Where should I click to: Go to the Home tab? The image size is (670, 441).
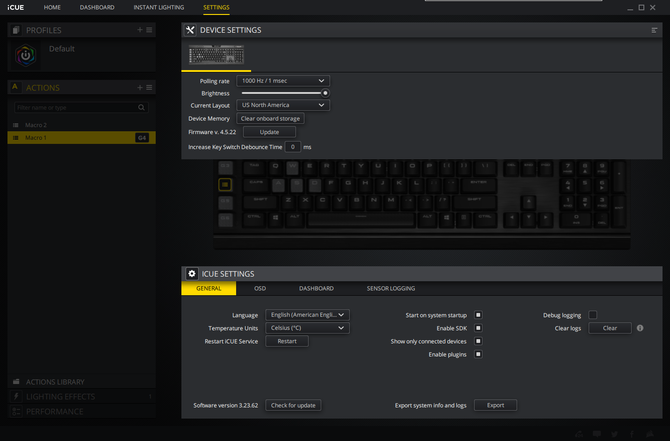tap(52, 7)
